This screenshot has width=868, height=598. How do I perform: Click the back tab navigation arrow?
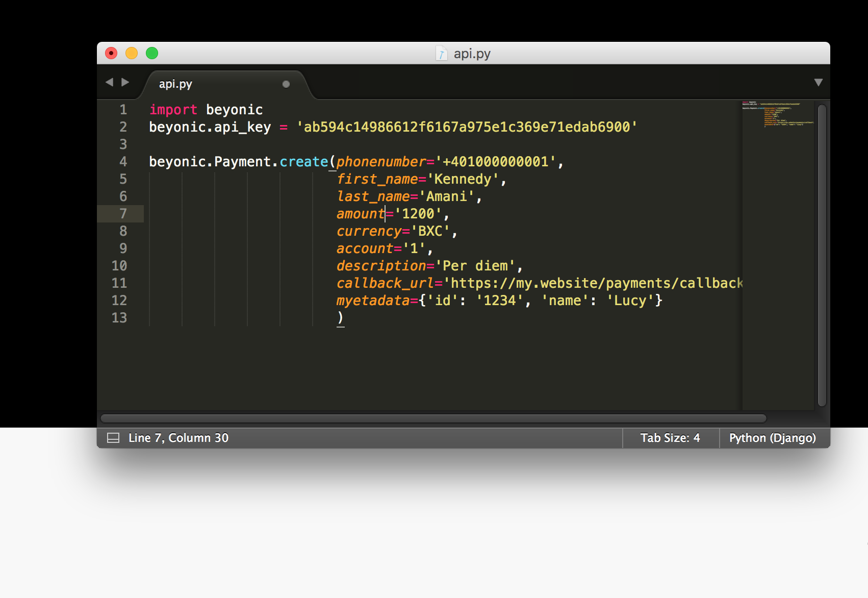coord(109,82)
